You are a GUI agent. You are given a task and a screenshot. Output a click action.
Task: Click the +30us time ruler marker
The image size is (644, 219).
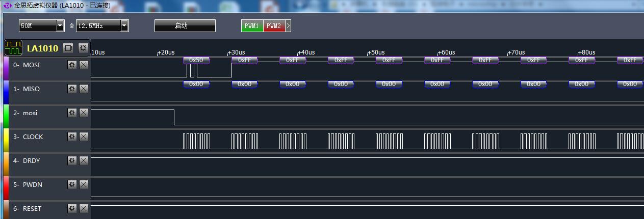pos(236,52)
